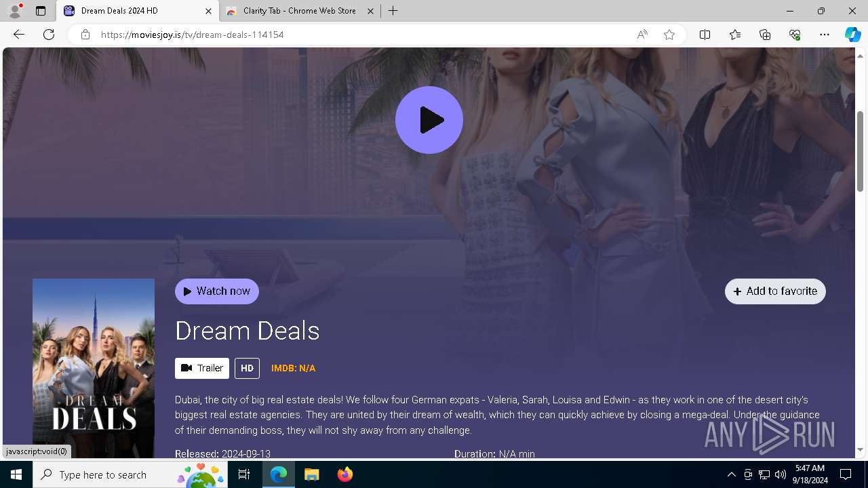Click the taskbar search box
This screenshot has height=488, width=868.
pyautogui.click(x=130, y=474)
